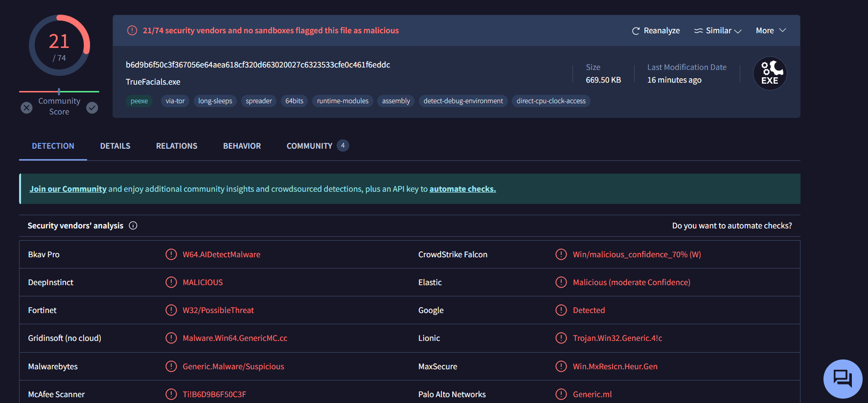Click the Google 'Detected' result
Image resolution: width=868 pixels, height=403 pixels.
point(589,310)
